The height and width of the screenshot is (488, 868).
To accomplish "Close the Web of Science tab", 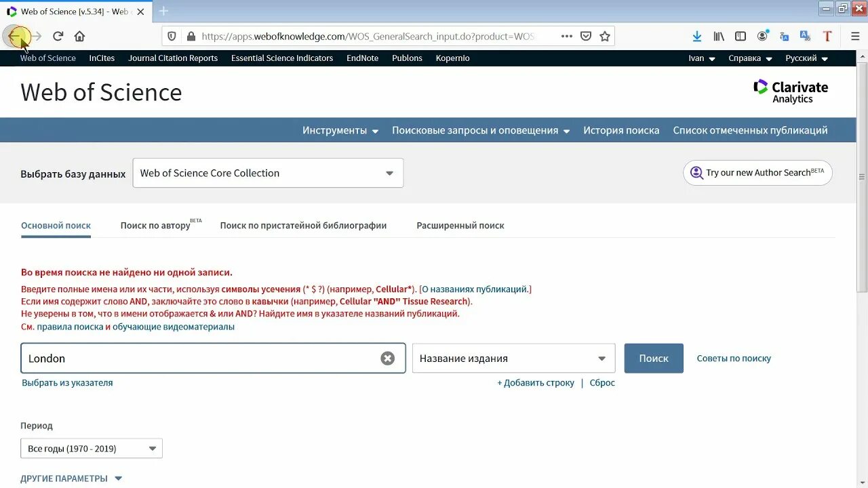I will click(140, 12).
